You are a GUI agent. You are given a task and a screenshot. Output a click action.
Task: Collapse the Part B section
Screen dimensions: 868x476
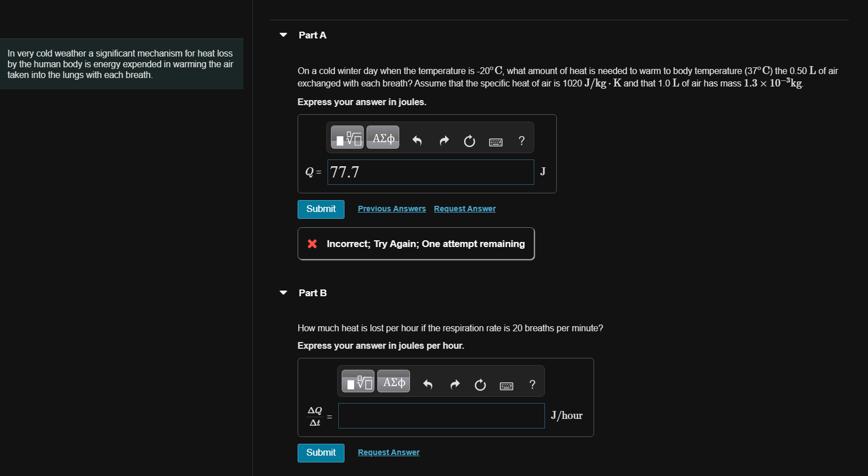pos(283,293)
